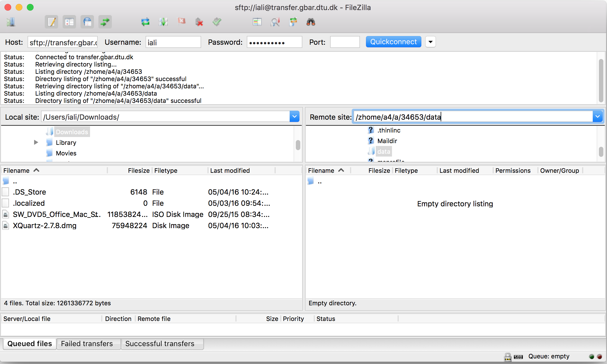Image resolution: width=607 pixels, height=364 pixels.
Task: Select Library folder in local tree
Action: point(66,143)
